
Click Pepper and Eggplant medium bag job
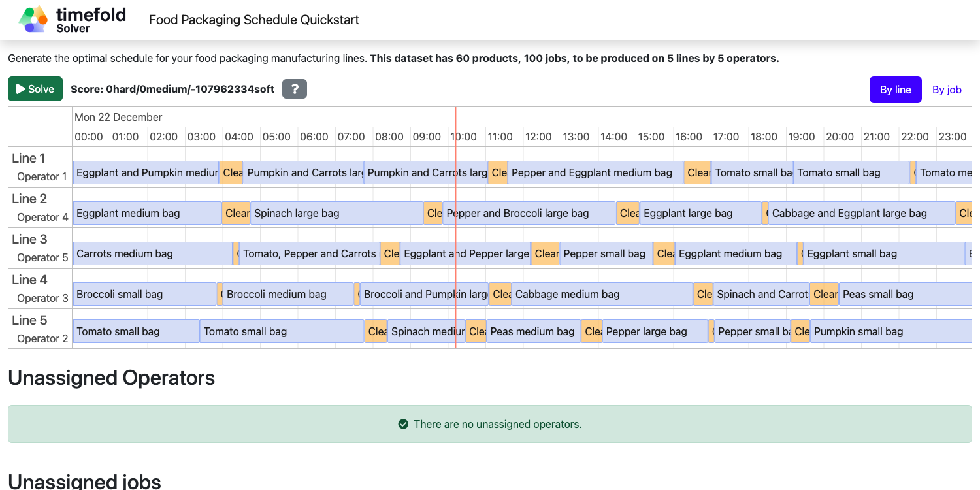[x=595, y=172]
